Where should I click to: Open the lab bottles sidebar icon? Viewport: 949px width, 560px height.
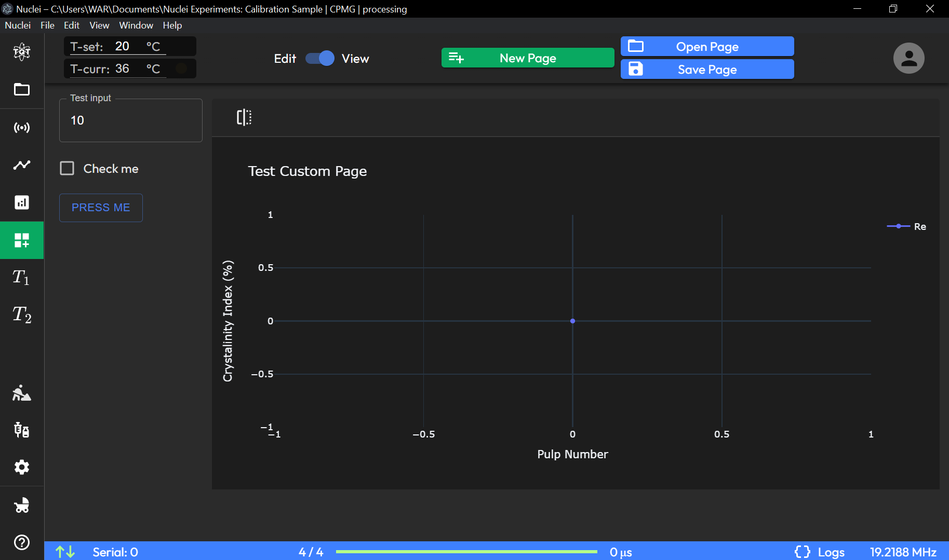point(22,430)
